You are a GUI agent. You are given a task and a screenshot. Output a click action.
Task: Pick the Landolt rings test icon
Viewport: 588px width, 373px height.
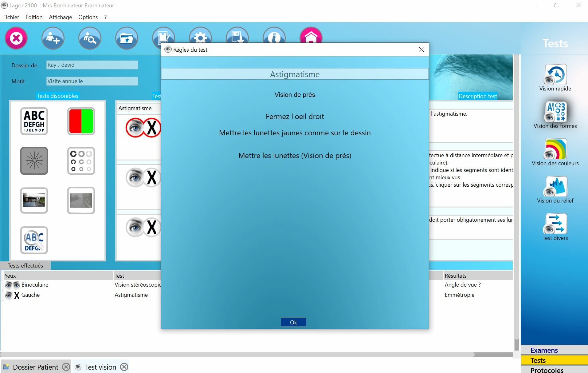[81, 161]
